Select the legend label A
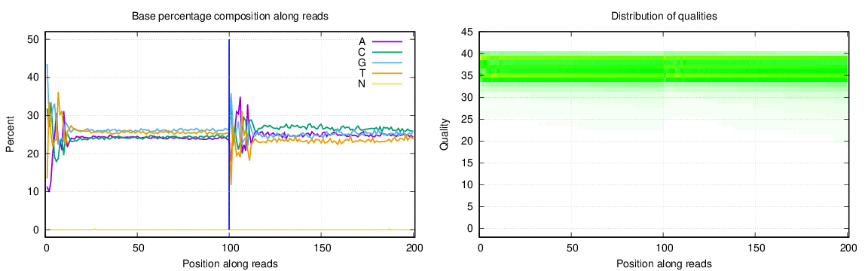Image resolution: width=868 pixels, height=271 pixels. (x=362, y=41)
